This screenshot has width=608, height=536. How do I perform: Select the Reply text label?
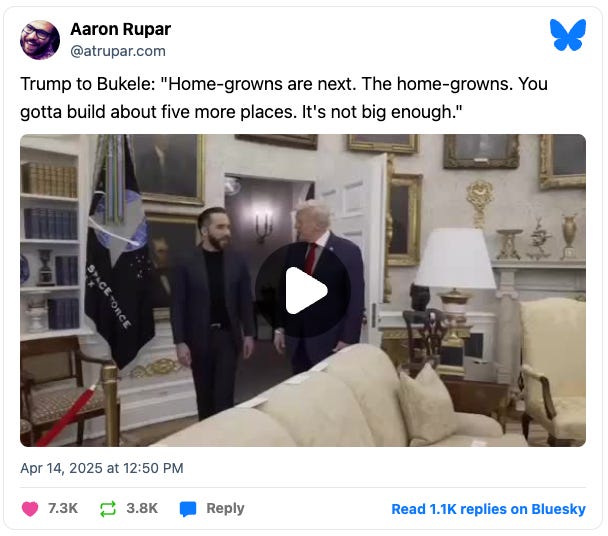pyautogui.click(x=225, y=508)
